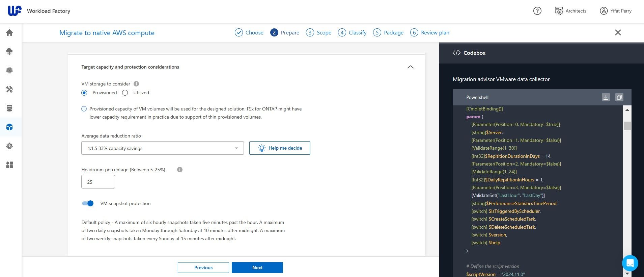Click the [CmdletBinding()] code line
The image size is (644, 277).
pyautogui.click(x=484, y=109)
